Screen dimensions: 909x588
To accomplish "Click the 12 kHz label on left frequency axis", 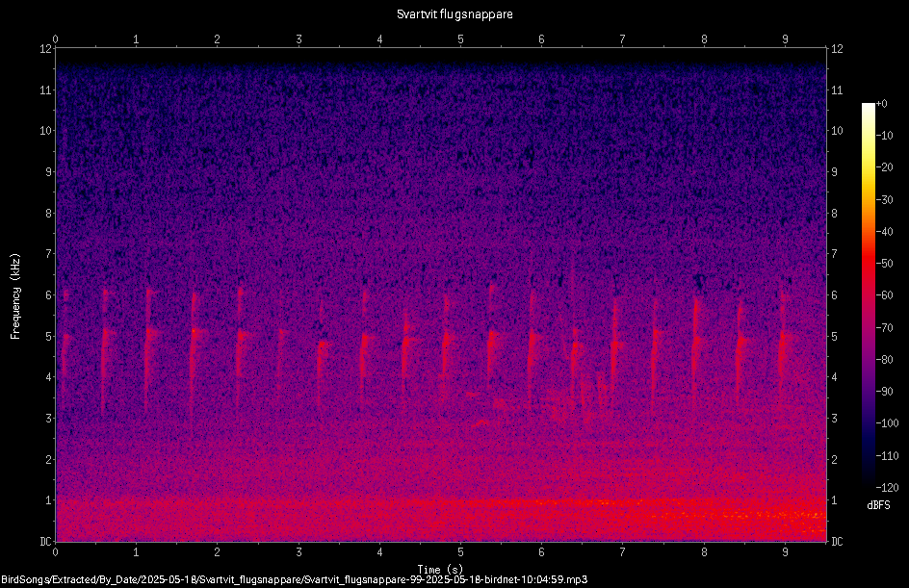I will click(x=45, y=49).
